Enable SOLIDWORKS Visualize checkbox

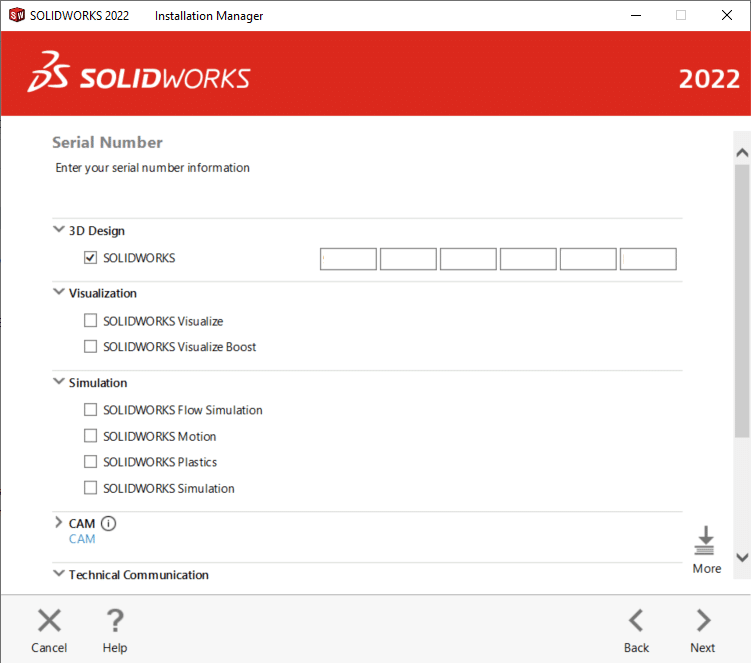pyautogui.click(x=91, y=321)
